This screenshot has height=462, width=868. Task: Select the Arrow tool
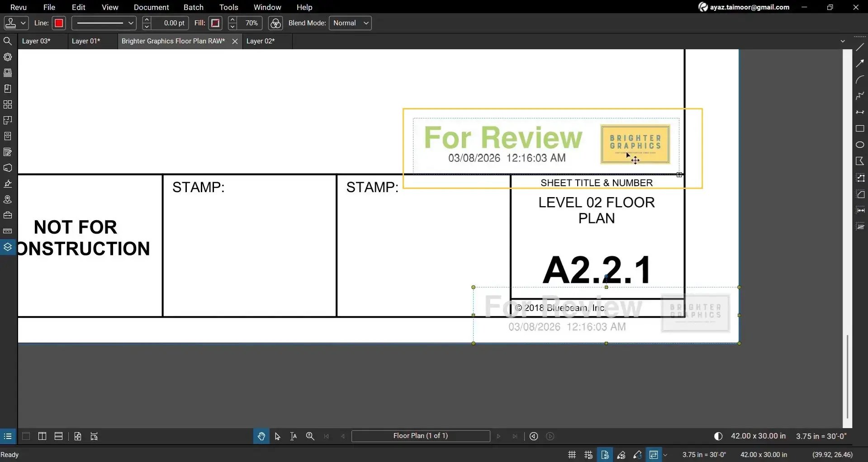tap(860, 63)
